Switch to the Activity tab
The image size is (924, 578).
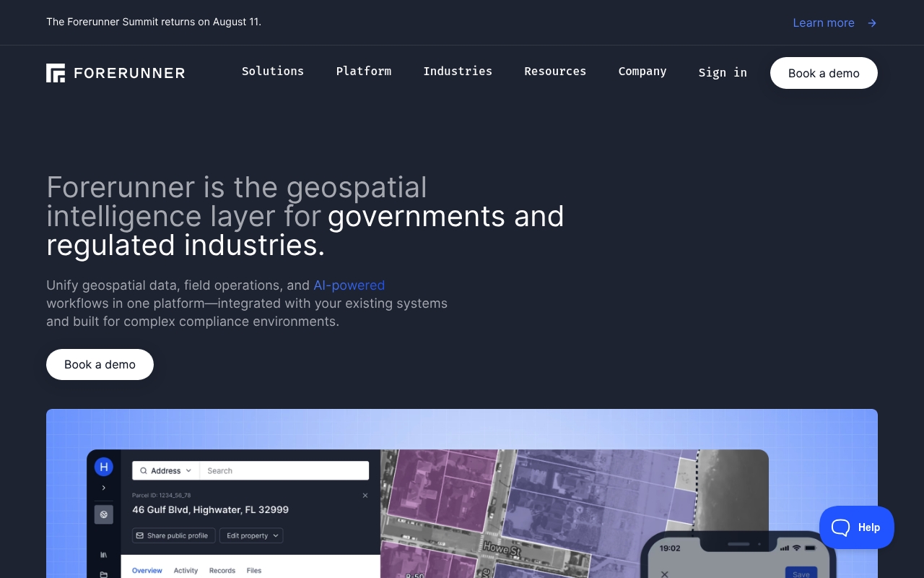tap(186, 570)
